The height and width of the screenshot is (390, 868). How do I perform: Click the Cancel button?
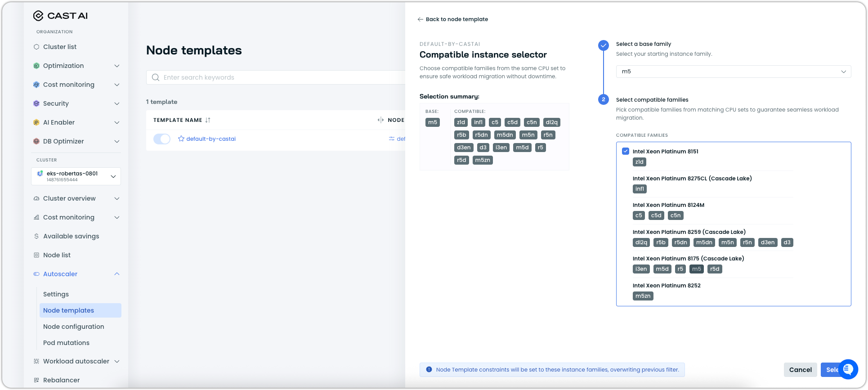click(801, 370)
